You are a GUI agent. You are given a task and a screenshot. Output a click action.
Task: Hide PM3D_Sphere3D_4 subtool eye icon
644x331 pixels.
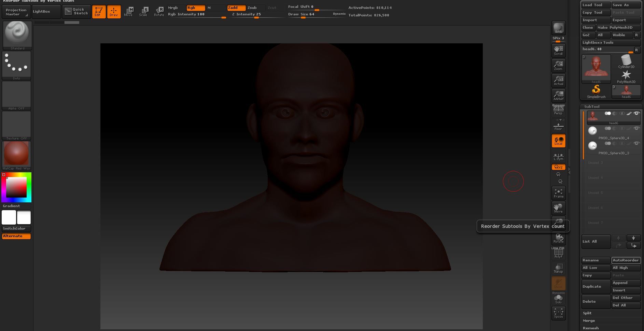(x=636, y=129)
